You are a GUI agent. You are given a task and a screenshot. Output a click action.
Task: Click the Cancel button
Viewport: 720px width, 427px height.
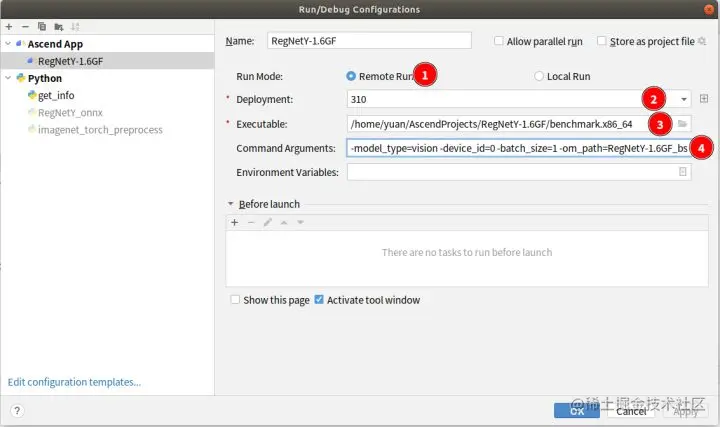(631, 411)
